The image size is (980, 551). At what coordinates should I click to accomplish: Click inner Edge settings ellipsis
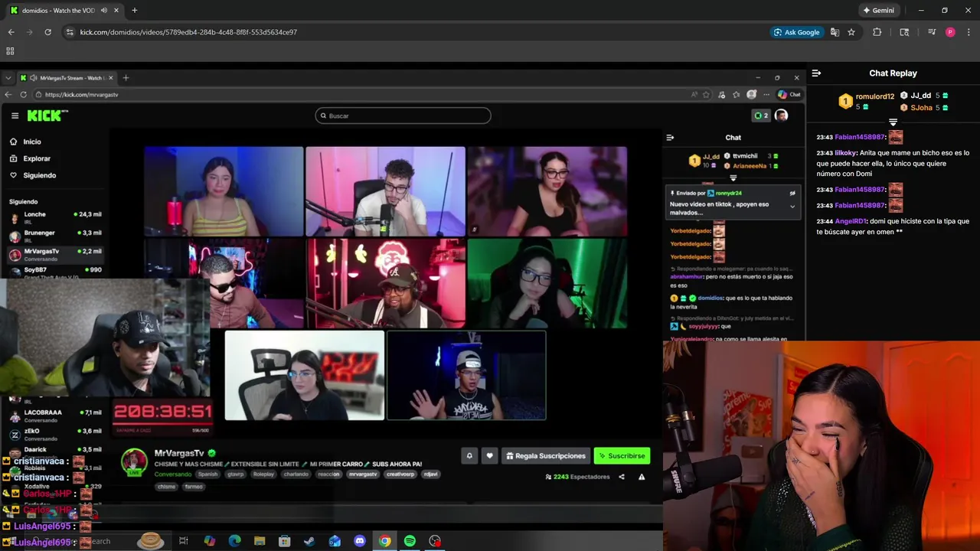766,95
